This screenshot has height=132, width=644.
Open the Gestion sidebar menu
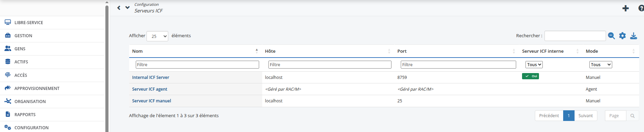tap(52, 35)
